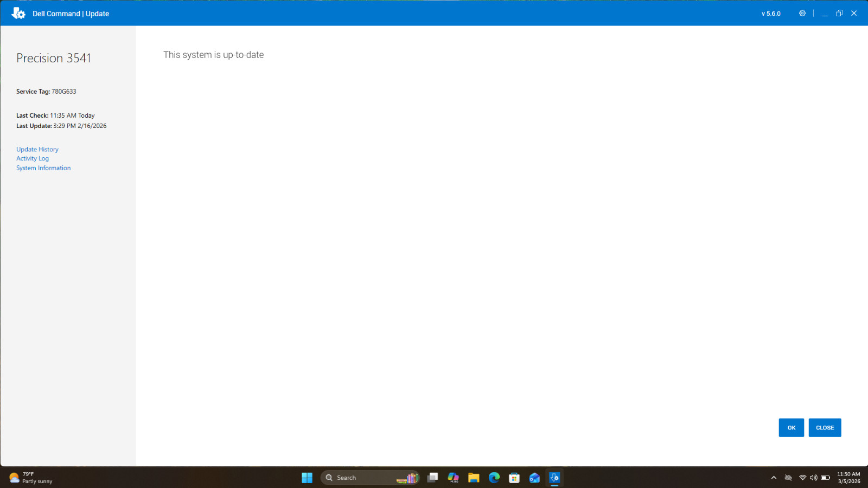Open Dell Command Update settings gear
This screenshot has width=868, height=488.
point(802,13)
